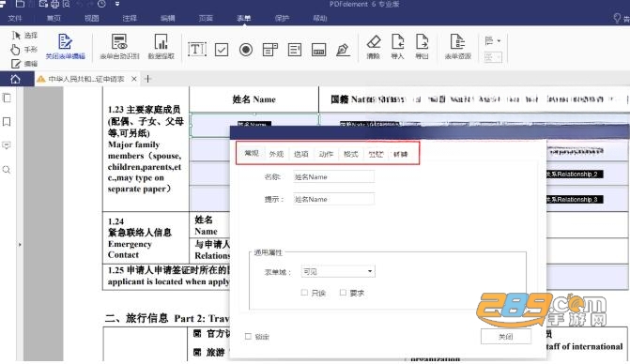Switch to the 注释 ribbon tab
The image size is (630, 364).
(x=130, y=19)
